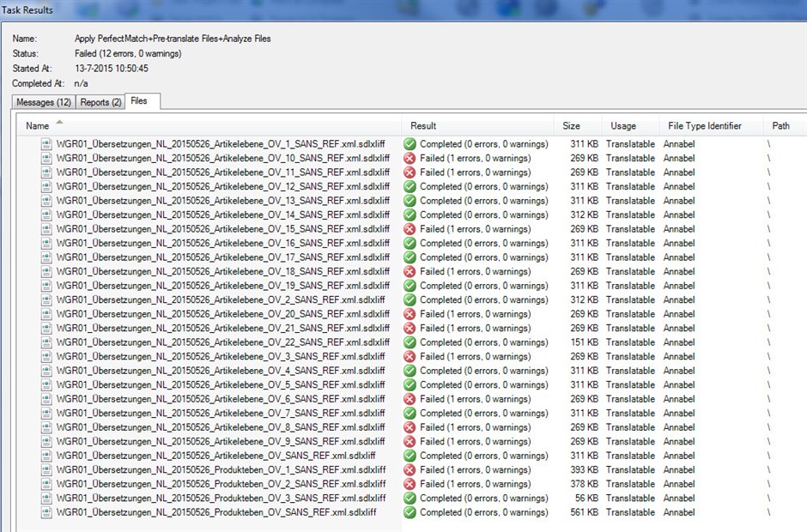Image resolution: width=807 pixels, height=532 pixels.
Task: Click red failed icon for Artikelebene_OV_10 row
Action: click(410, 158)
